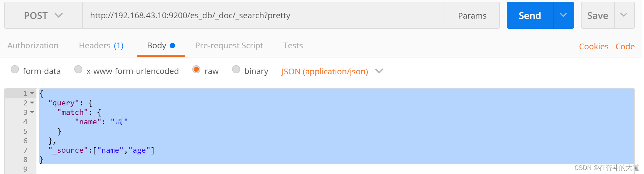The height and width of the screenshot is (174, 644).
Task: Open the Params editor
Action: coord(472,16)
